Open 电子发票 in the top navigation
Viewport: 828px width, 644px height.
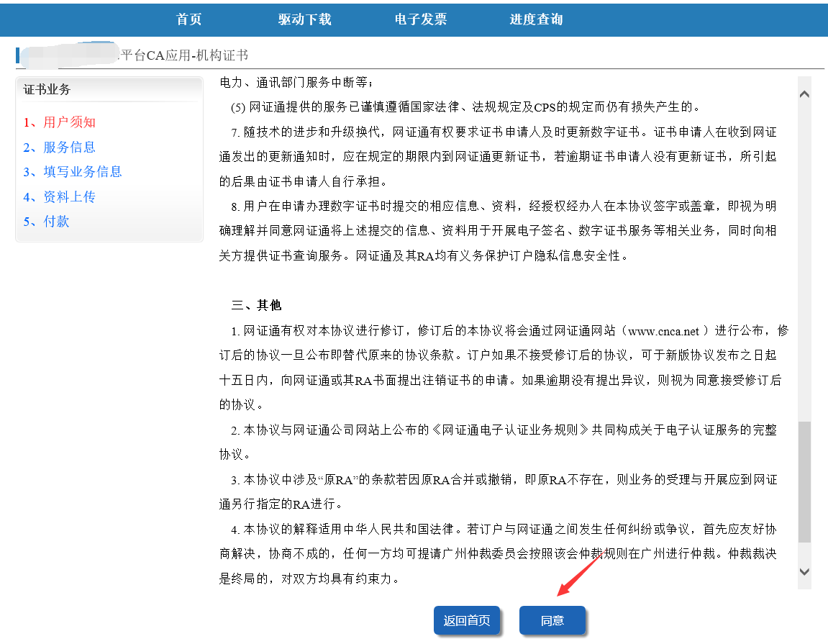(421, 19)
